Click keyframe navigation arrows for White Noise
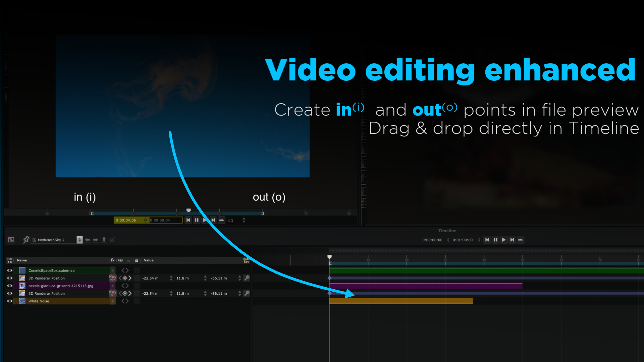644x362 pixels. pos(125,301)
